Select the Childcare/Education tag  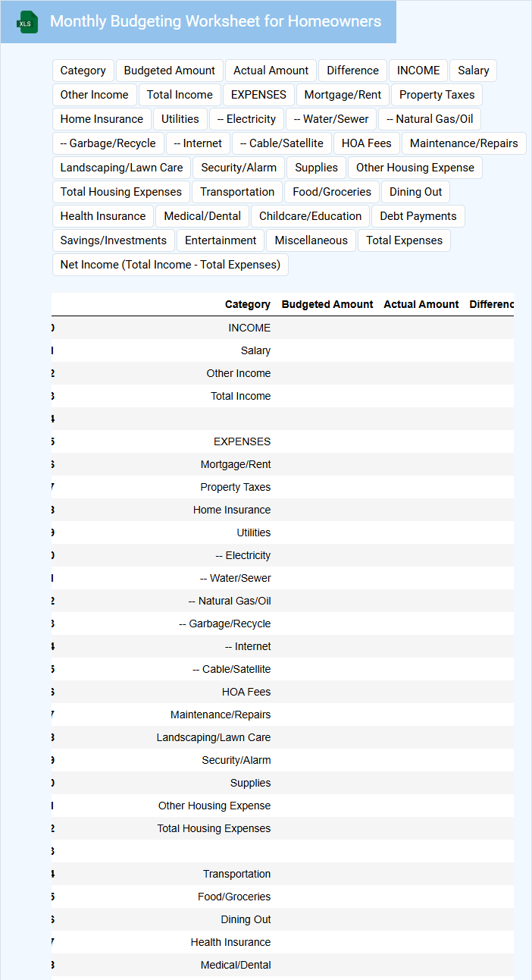pyautogui.click(x=310, y=216)
